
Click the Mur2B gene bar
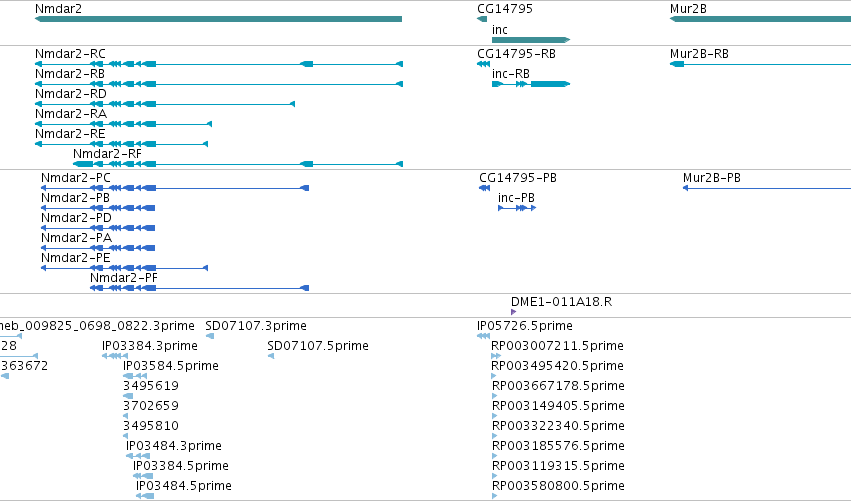[x=760, y=19]
